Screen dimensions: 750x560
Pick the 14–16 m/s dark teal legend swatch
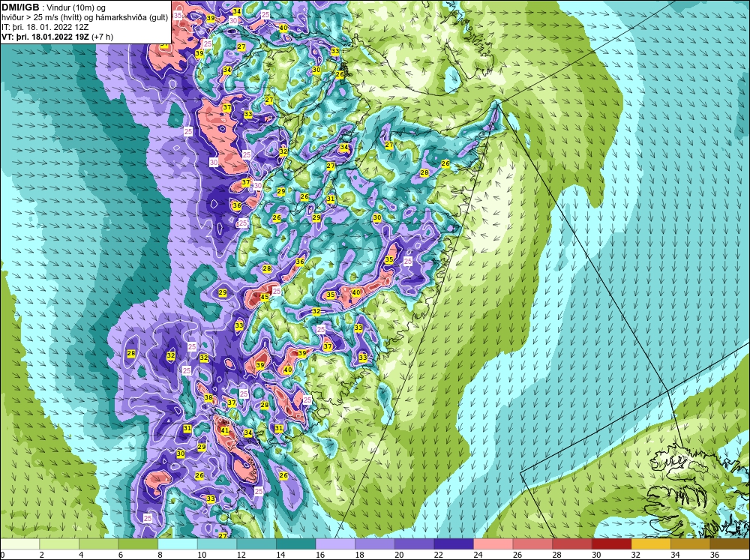pyautogui.click(x=296, y=544)
